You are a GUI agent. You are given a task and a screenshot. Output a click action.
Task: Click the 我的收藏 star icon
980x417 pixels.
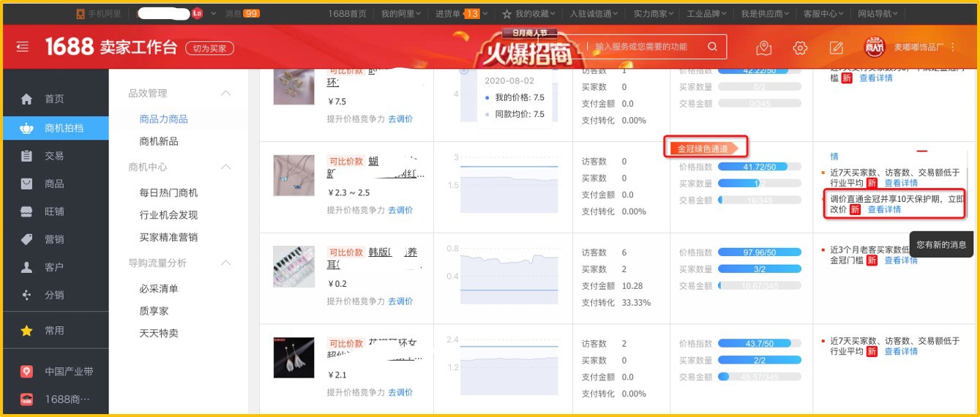tap(506, 14)
